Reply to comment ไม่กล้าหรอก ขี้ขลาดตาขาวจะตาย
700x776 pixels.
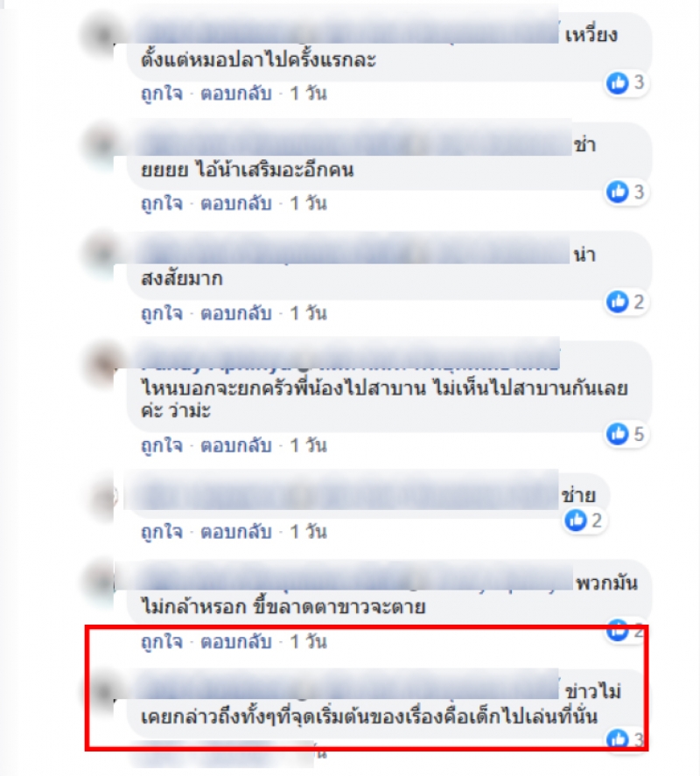236,641
